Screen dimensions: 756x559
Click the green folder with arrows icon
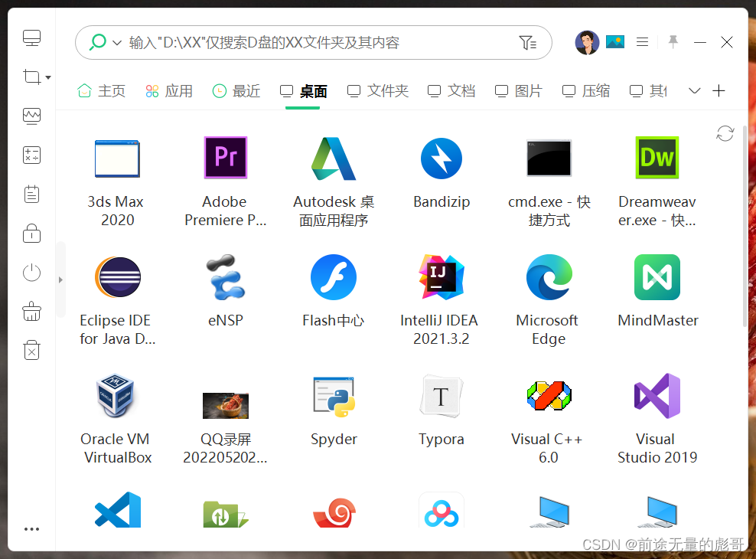pyautogui.click(x=226, y=514)
